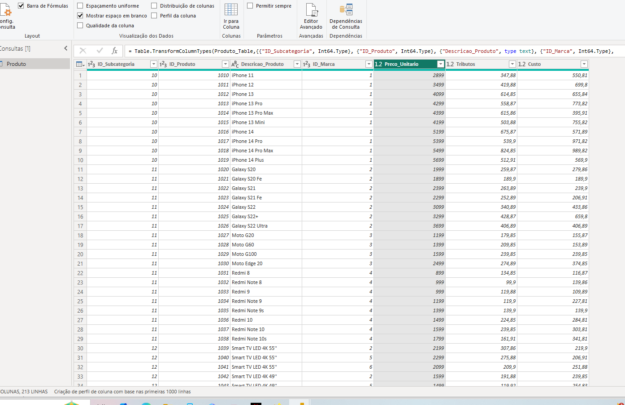Click the decimal type icon of Preco_Unitario column
625x405 pixels.
click(x=377, y=64)
